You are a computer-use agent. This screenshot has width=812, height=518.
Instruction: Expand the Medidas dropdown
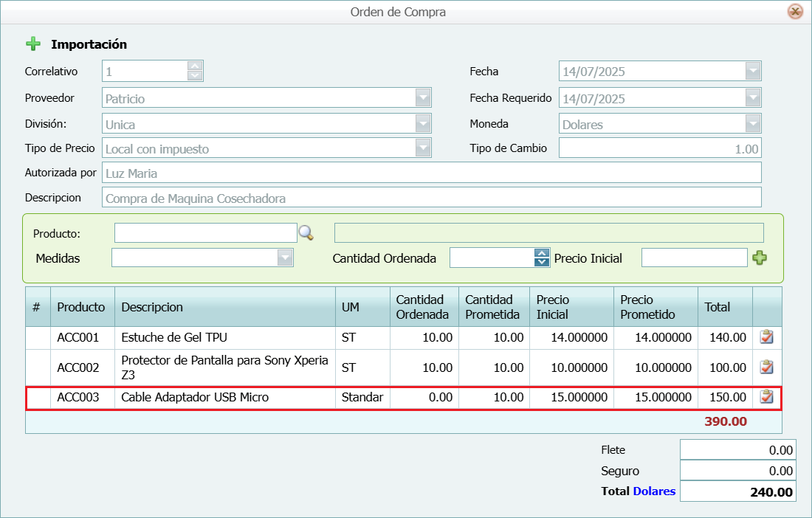285,257
